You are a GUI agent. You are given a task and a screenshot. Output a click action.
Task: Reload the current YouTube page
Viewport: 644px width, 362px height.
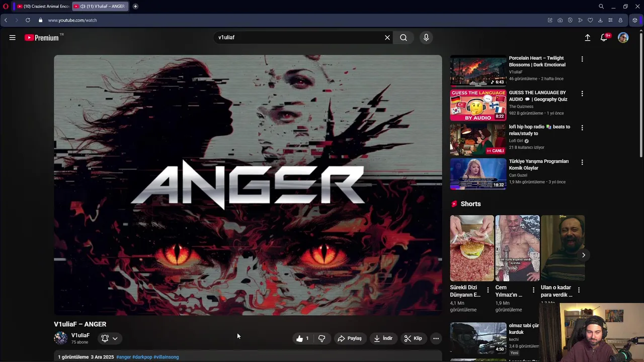[x=28, y=20]
